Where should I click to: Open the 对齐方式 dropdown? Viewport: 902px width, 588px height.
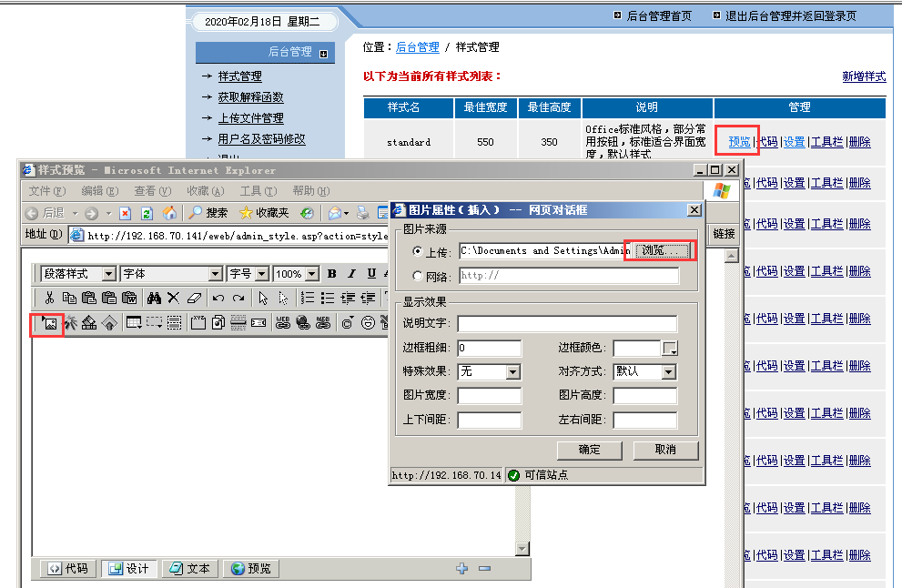668,372
